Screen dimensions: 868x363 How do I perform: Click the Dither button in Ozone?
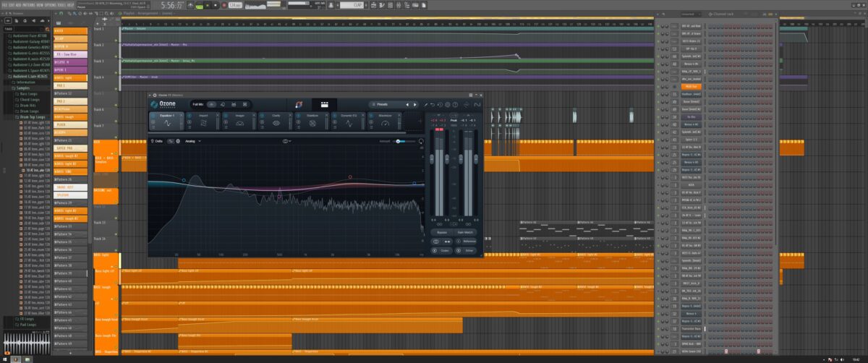(x=467, y=251)
